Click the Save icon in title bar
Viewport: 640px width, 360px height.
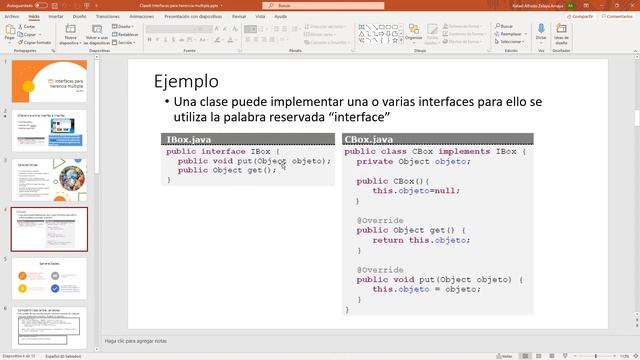pos(55,6)
